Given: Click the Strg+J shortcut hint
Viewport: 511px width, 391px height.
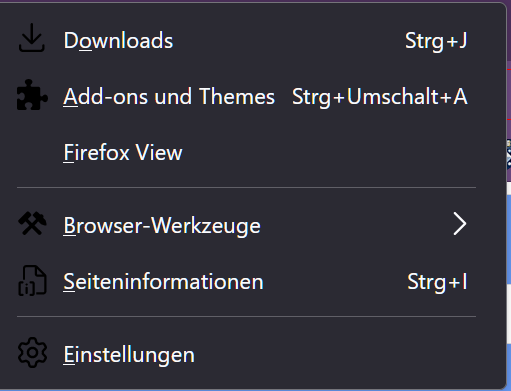Looking at the screenshot, I should point(436,41).
